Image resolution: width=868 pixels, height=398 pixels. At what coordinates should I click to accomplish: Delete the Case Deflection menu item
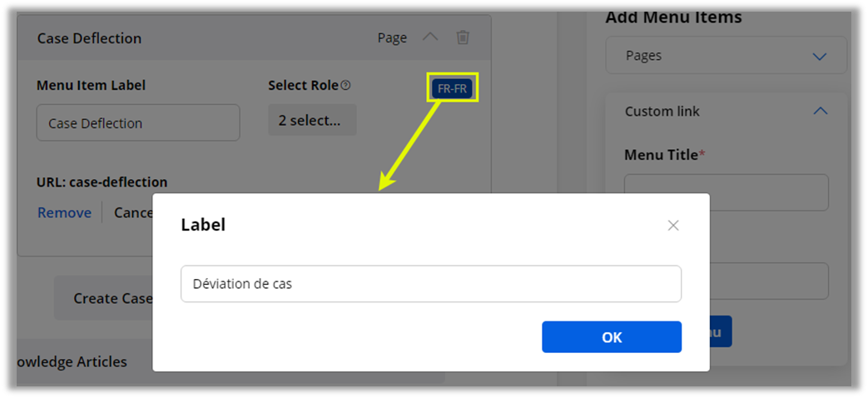coord(463,37)
